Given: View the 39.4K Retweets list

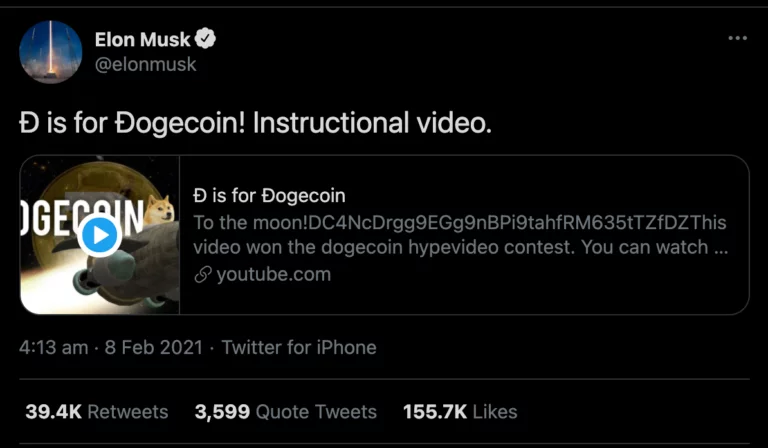Looking at the screenshot, I should pos(97,411).
